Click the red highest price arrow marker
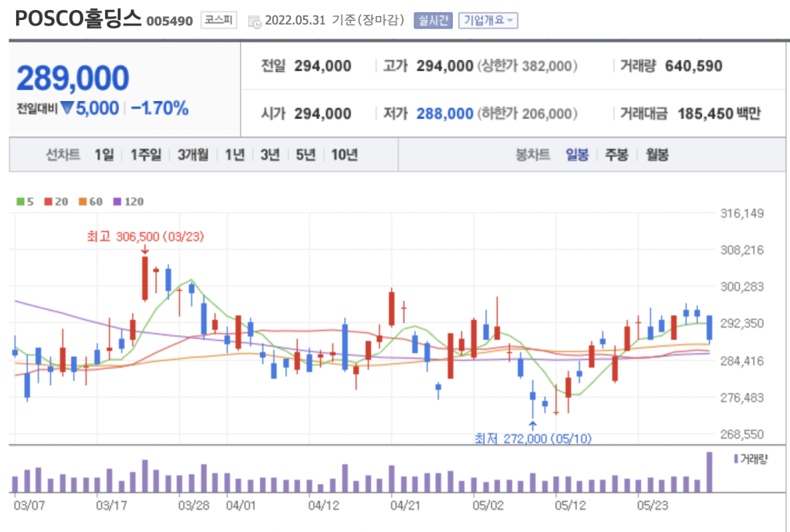 (145, 249)
